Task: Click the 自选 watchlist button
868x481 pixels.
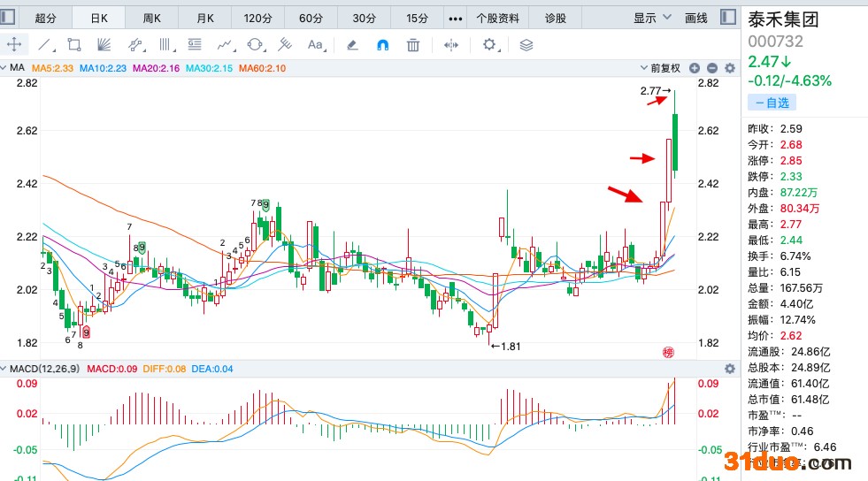Action: (x=772, y=103)
